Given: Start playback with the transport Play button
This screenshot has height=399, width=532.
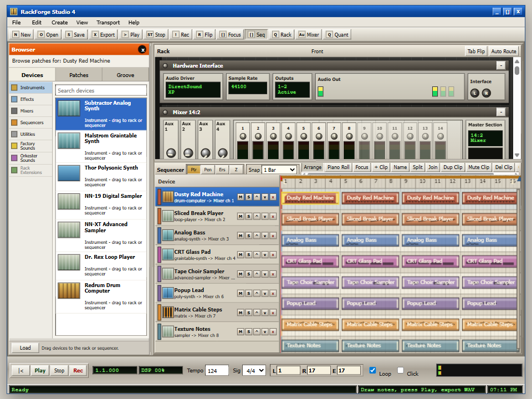Looking at the screenshot, I should click(x=40, y=371).
